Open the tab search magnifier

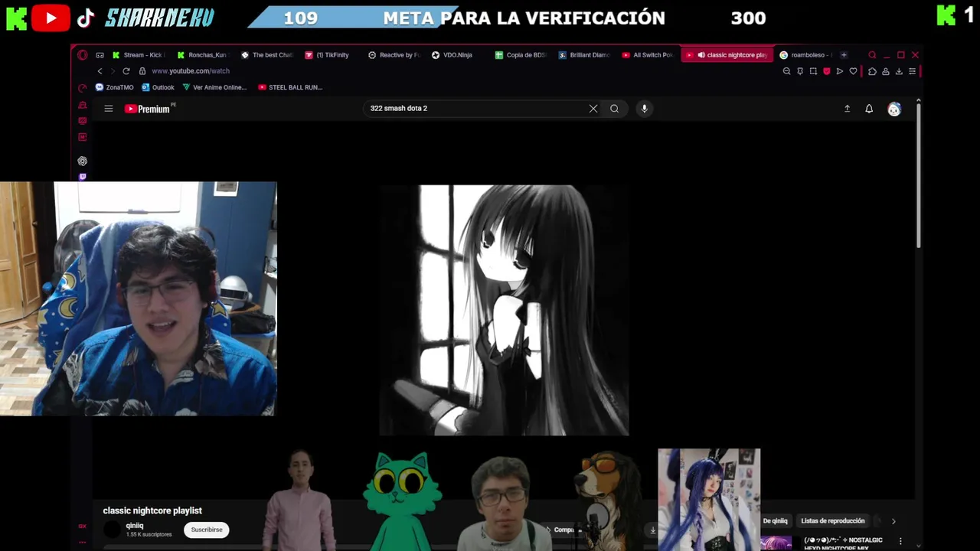point(872,55)
